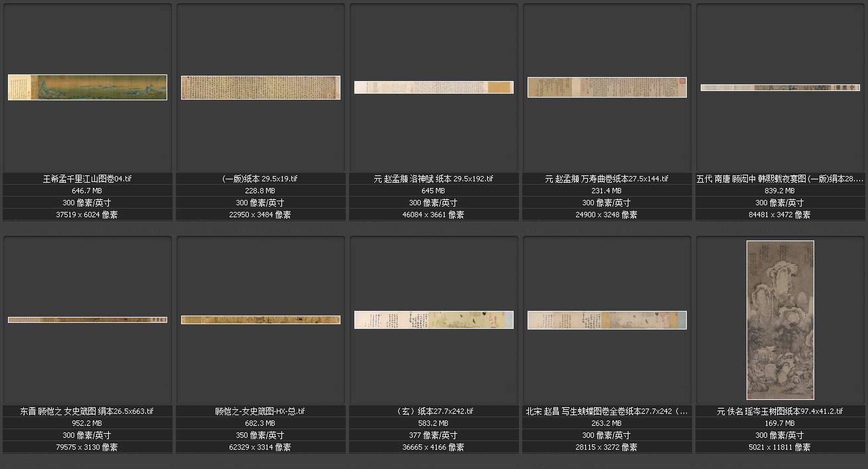Click the 377 像素/英寸 resolution field
The width and height of the screenshot is (868, 469).
433,435
